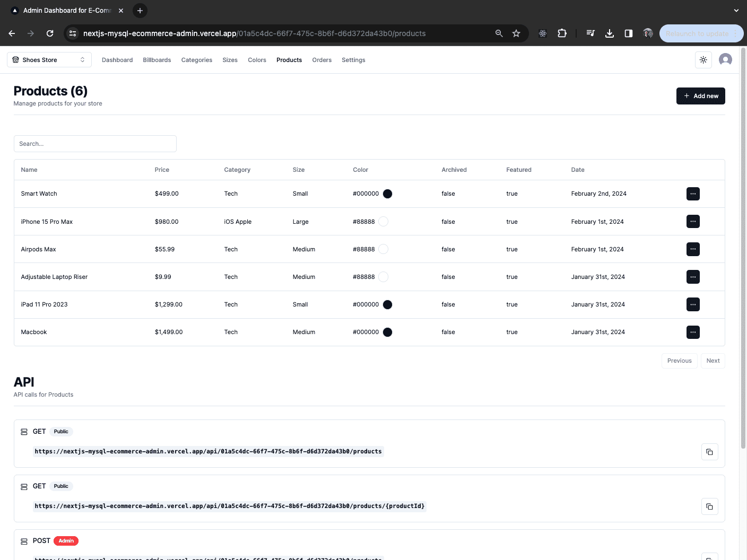Open row actions for Adjustable Laptop Riser
This screenshot has width=747, height=560.
pos(693,277)
